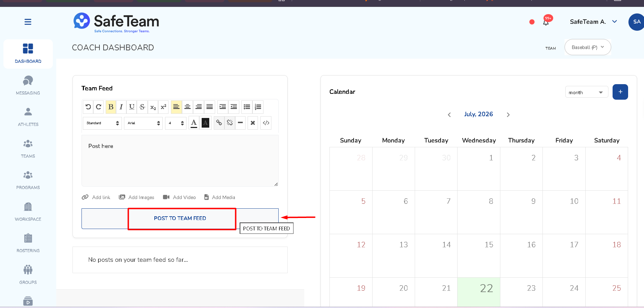This screenshot has height=308, width=644.
Task: Pick the text background highlight color
Action: point(205,123)
